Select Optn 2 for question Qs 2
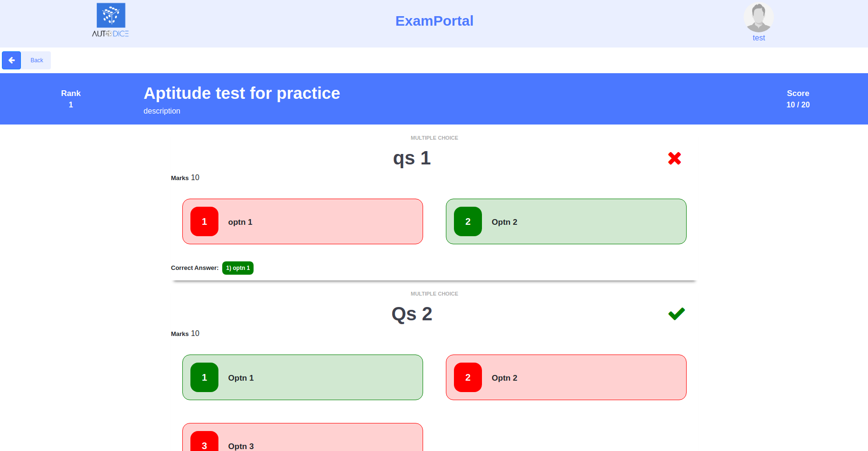868x451 pixels. (566, 377)
